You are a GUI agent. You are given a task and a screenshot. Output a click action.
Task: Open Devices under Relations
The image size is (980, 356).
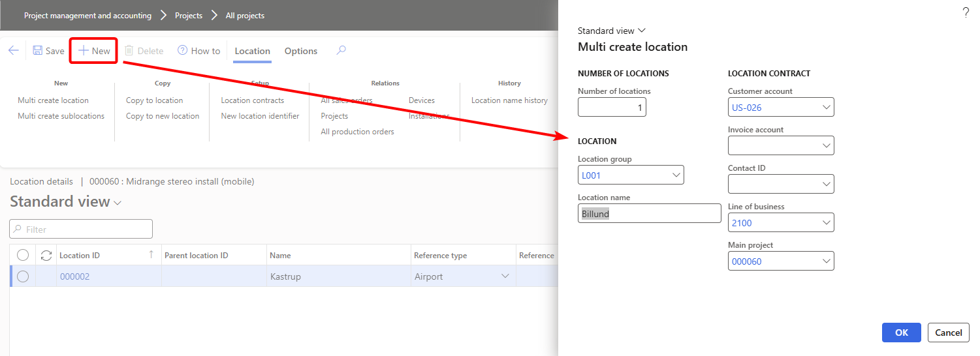pos(422,100)
